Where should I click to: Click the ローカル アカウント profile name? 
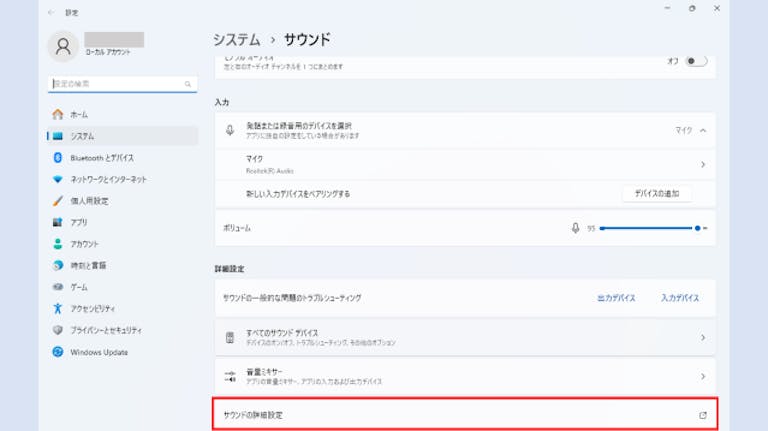coord(108,52)
